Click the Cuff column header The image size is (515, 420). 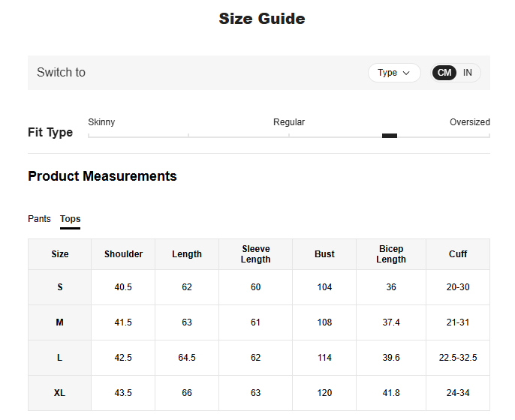pyautogui.click(x=458, y=254)
